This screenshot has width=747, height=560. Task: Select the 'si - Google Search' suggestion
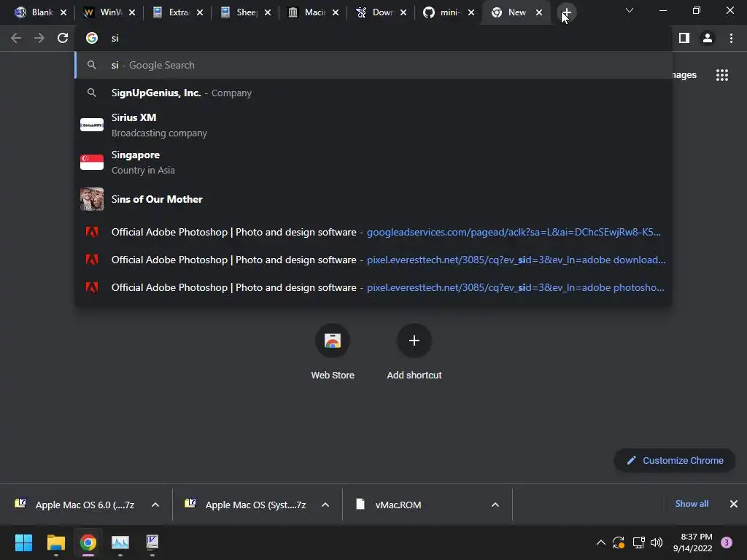pyautogui.click(x=373, y=65)
